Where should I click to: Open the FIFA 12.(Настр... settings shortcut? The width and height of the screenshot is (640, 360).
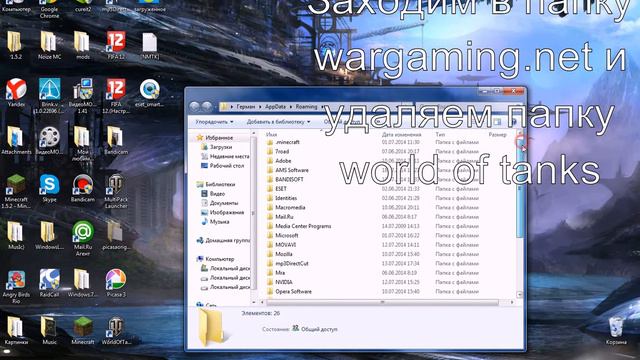coord(116,96)
